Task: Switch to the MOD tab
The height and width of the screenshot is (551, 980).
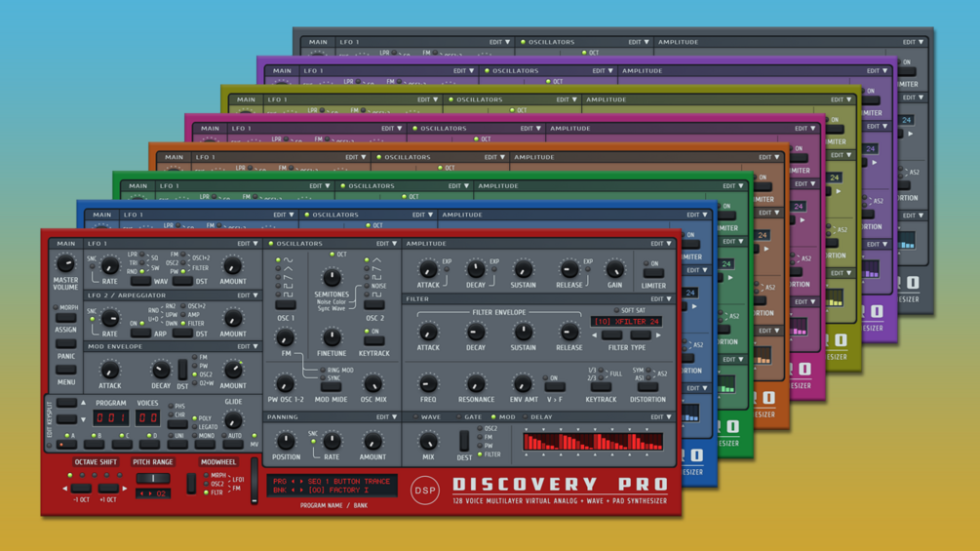Action: point(503,416)
